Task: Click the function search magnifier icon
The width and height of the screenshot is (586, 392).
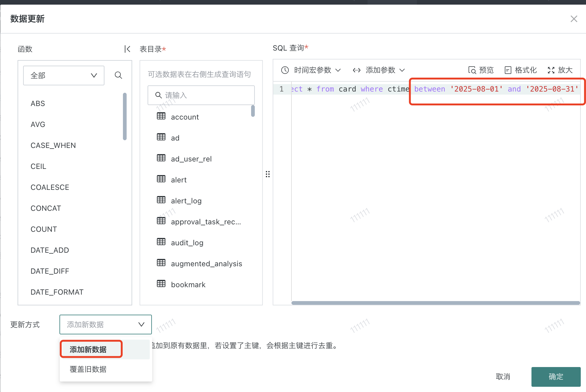Action: (x=118, y=75)
